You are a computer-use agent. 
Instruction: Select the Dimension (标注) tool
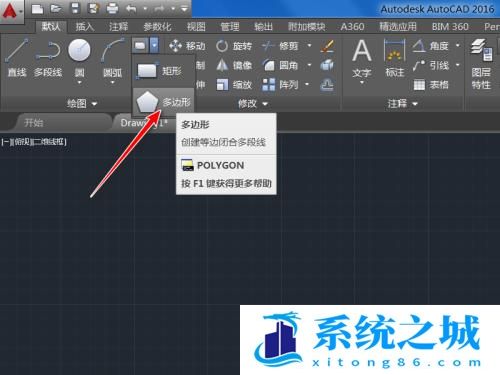(x=395, y=57)
